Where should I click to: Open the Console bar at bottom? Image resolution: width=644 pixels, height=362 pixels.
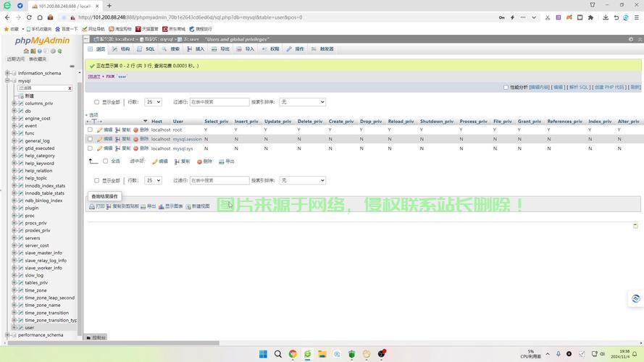tap(96, 337)
